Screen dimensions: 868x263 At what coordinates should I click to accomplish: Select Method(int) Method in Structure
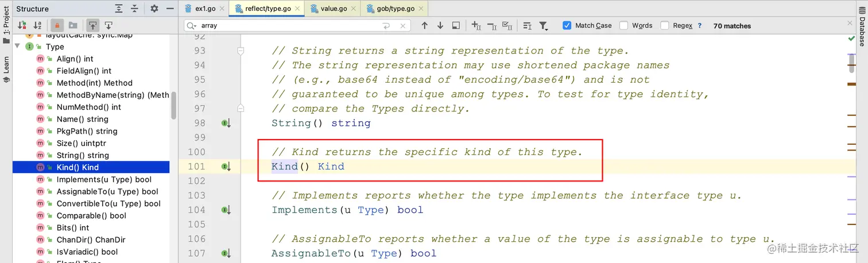(94, 83)
